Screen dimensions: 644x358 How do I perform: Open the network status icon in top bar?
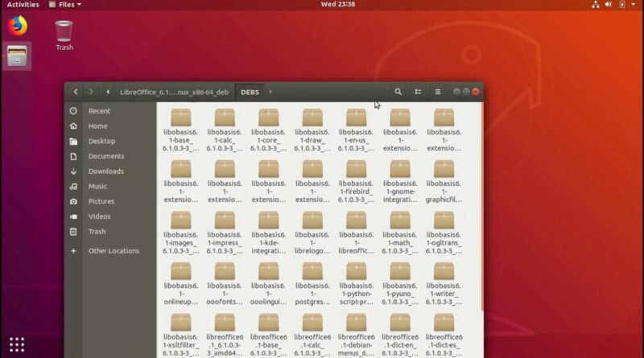595,5
